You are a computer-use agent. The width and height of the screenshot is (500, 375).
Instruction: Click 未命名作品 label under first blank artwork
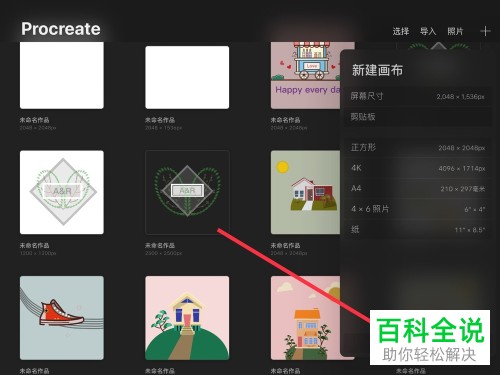point(34,120)
